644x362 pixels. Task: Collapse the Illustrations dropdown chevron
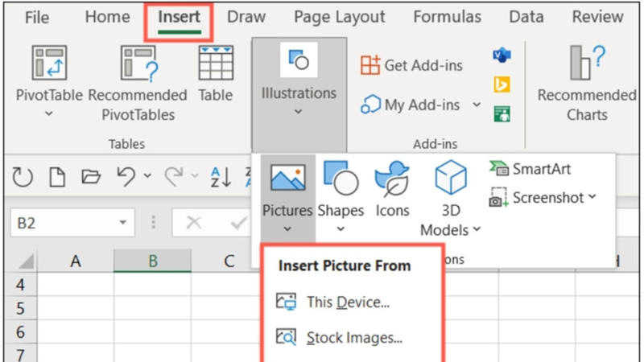coord(299,111)
